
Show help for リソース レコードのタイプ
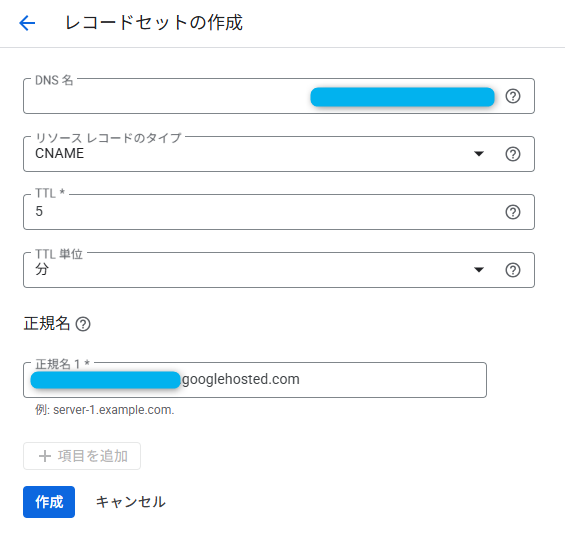(512, 154)
